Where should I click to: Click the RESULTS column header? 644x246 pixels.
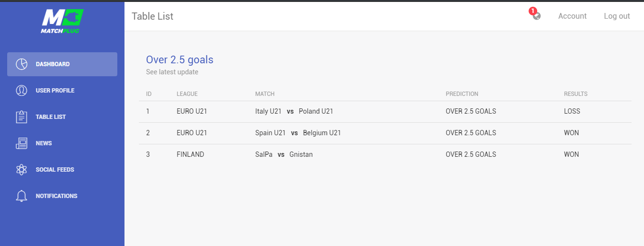[576, 94]
